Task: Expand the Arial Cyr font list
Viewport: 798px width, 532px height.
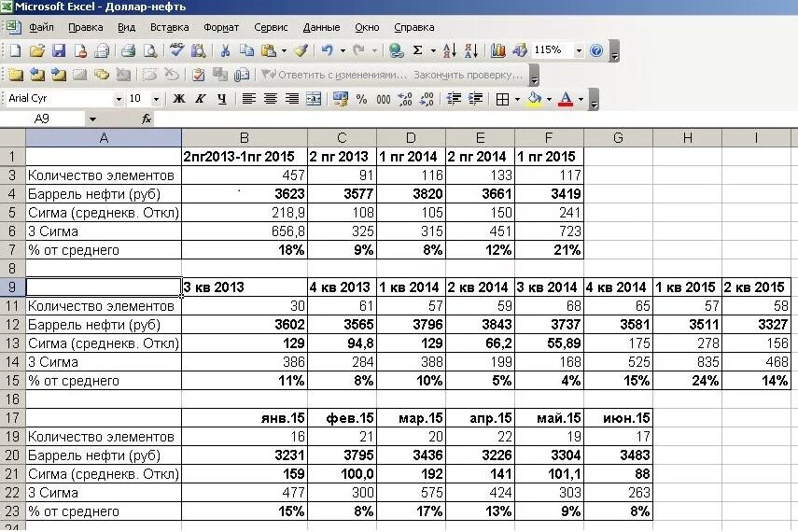Action: pyautogui.click(x=119, y=99)
